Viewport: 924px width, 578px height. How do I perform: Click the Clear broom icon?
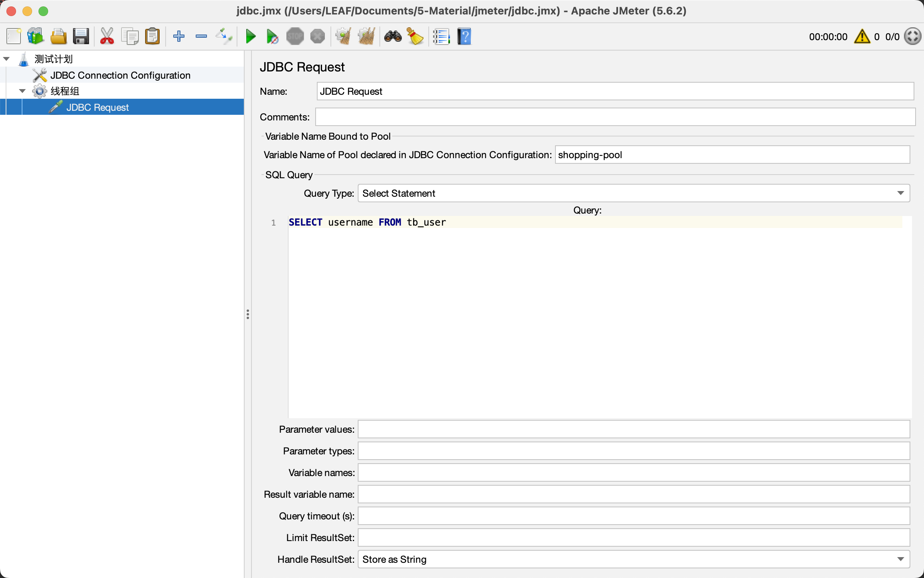click(343, 37)
